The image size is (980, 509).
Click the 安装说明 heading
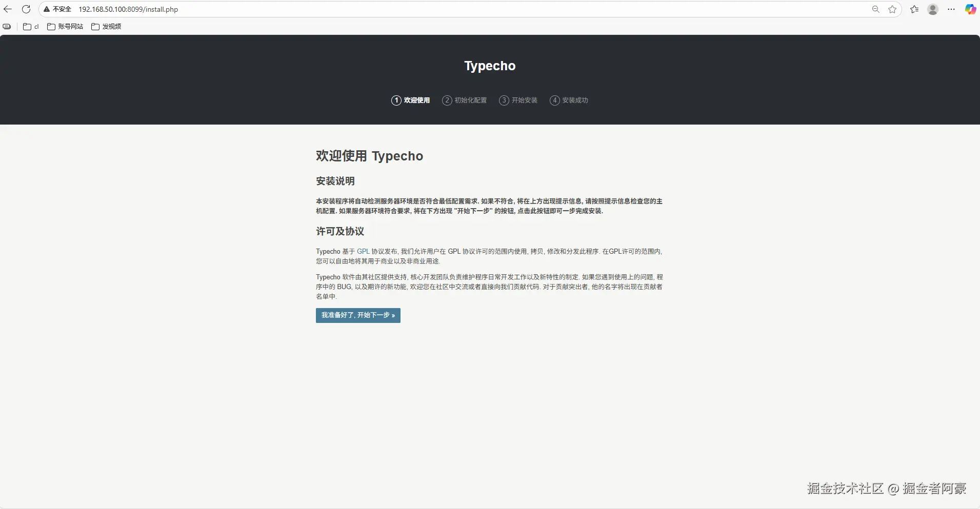point(335,181)
